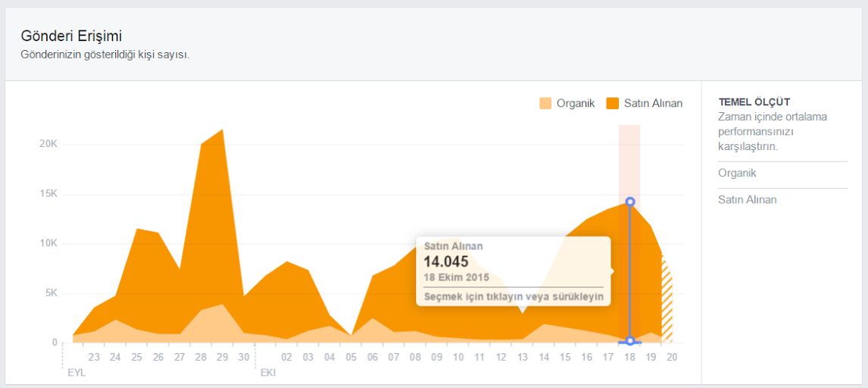Screen dimensions: 868x388
Task: Click the Gönderi Erişimi heading
Action: (71, 36)
